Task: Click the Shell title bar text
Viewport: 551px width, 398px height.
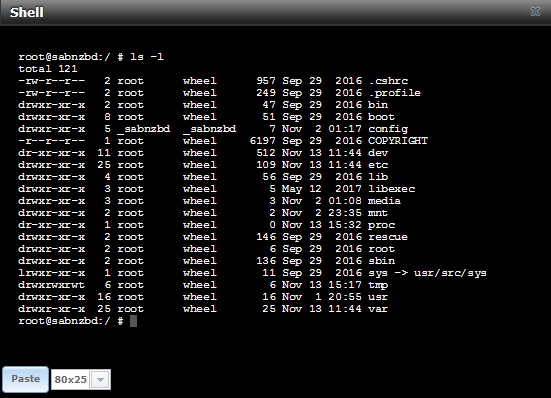Action: click(x=27, y=13)
